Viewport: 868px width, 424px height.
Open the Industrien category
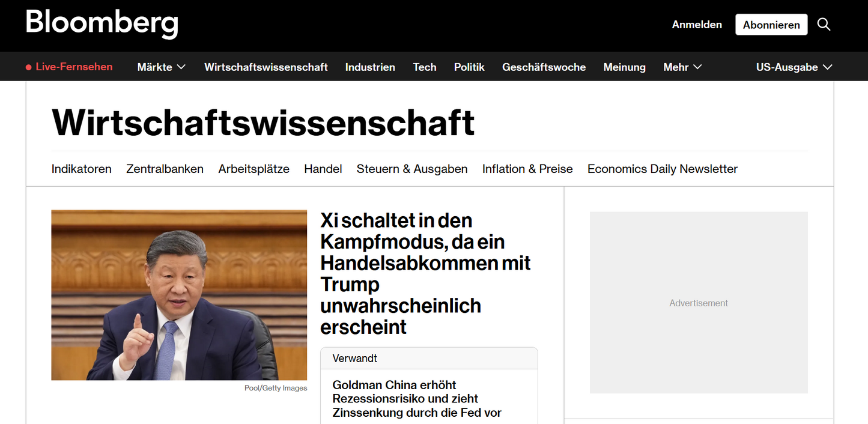370,67
